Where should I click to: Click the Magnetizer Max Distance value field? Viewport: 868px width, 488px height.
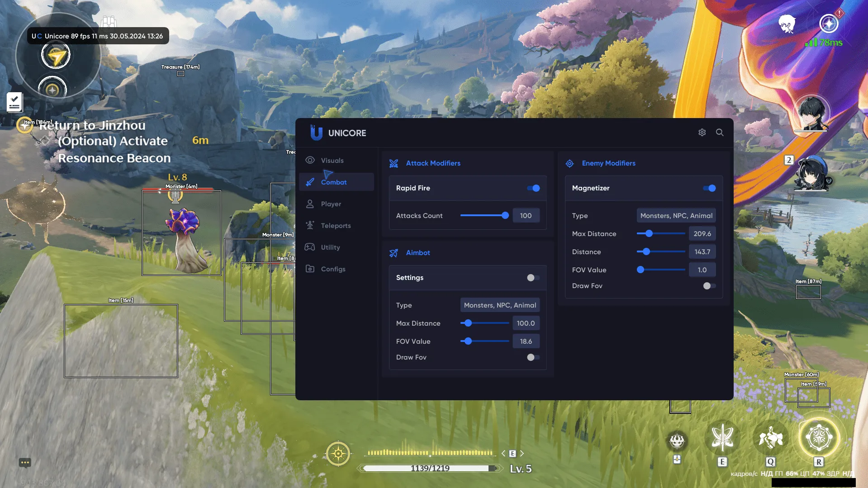(x=702, y=234)
